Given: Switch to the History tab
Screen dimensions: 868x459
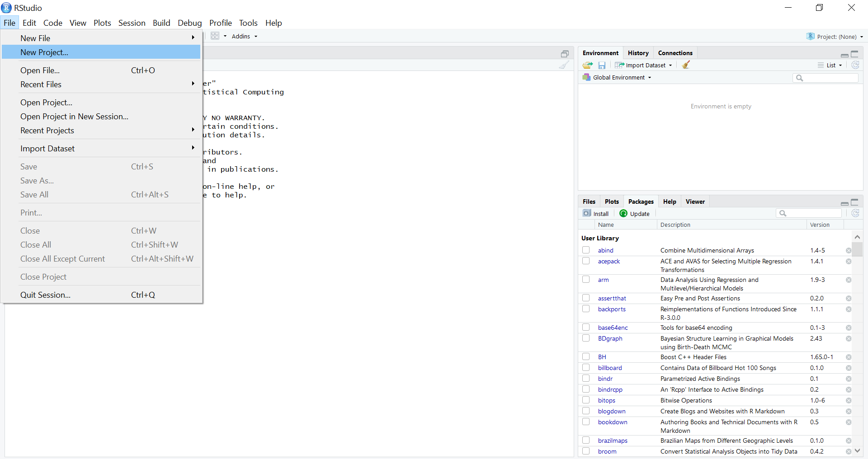Looking at the screenshot, I should pos(638,53).
